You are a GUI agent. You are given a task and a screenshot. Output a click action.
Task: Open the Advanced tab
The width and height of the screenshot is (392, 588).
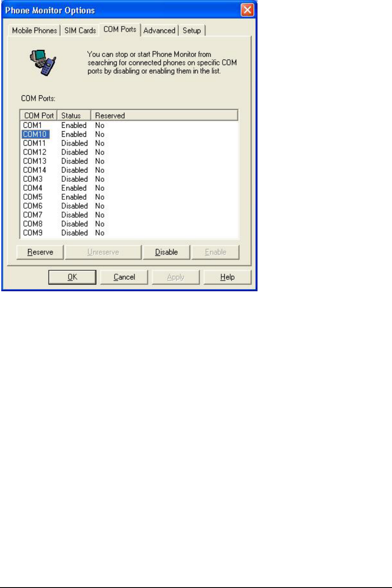click(159, 31)
